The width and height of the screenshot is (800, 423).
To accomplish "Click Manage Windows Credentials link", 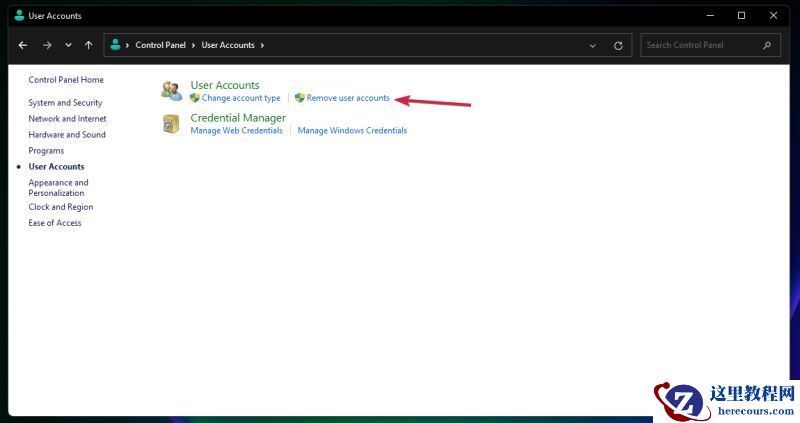I will coord(352,131).
